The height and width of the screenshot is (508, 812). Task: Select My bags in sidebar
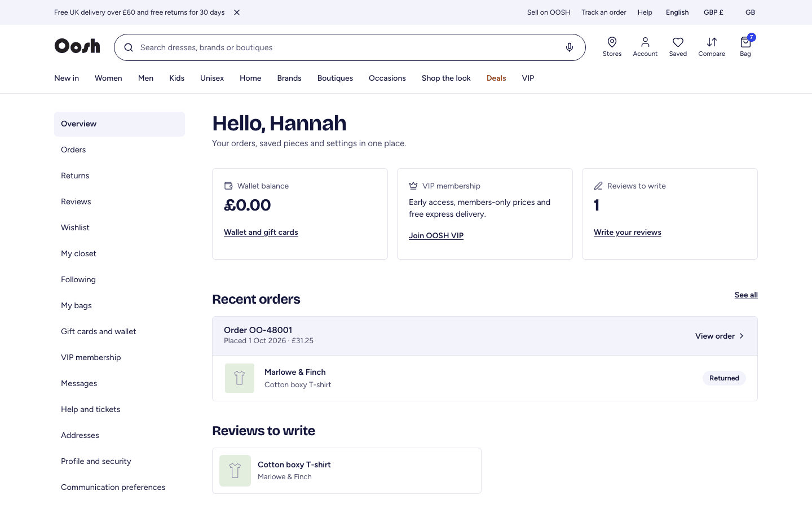(x=120, y=306)
